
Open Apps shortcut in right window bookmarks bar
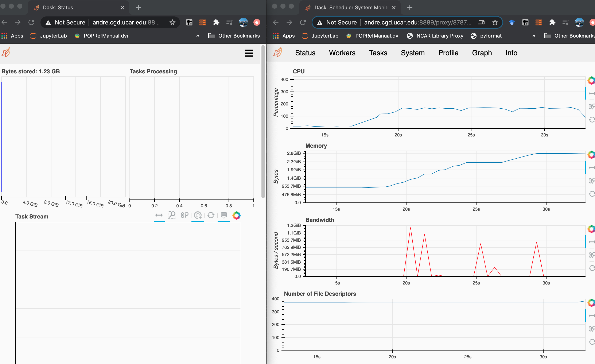(284, 36)
